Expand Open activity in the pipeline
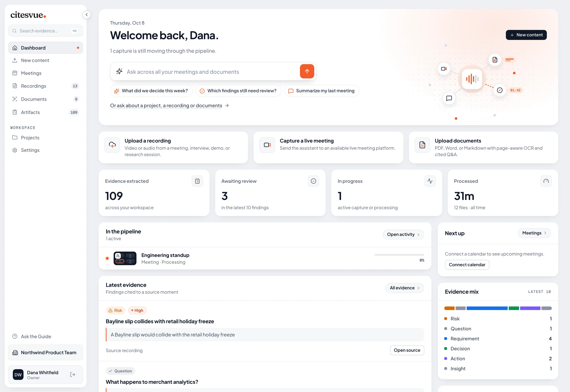The width and height of the screenshot is (570, 392). pos(403,234)
